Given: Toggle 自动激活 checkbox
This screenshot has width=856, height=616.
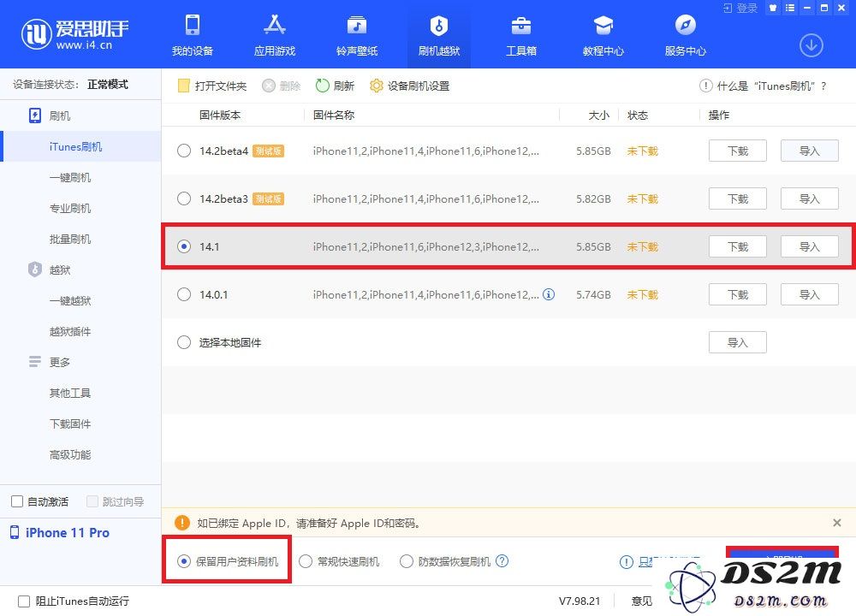Looking at the screenshot, I should pyautogui.click(x=17, y=501).
